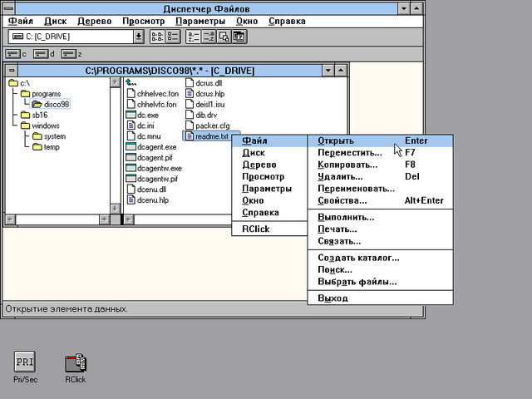Open the drive selection dropdown arrow

tap(139, 37)
